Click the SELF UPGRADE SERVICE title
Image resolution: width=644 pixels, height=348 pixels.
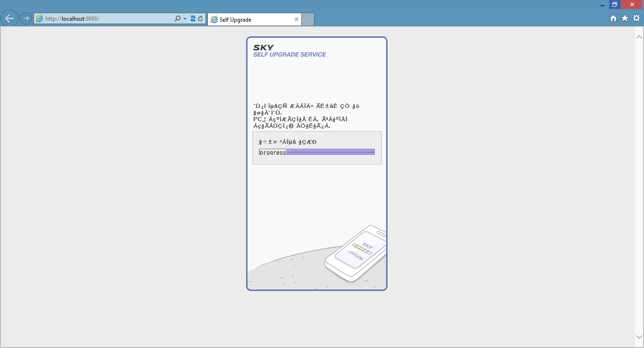pyautogui.click(x=289, y=55)
